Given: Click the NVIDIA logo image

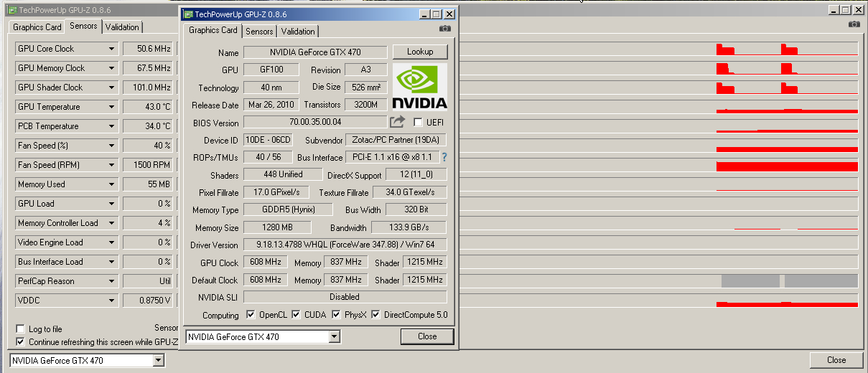Looking at the screenshot, I should (420, 87).
